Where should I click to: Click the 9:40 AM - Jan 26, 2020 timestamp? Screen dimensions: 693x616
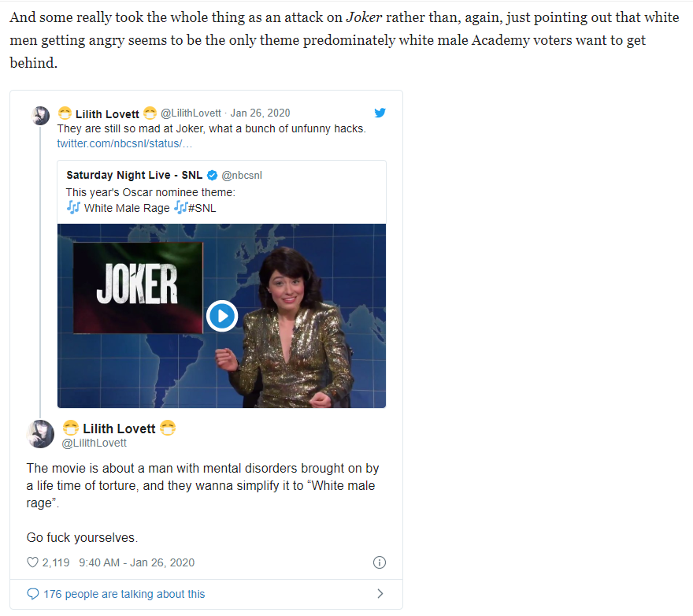(x=136, y=562)
